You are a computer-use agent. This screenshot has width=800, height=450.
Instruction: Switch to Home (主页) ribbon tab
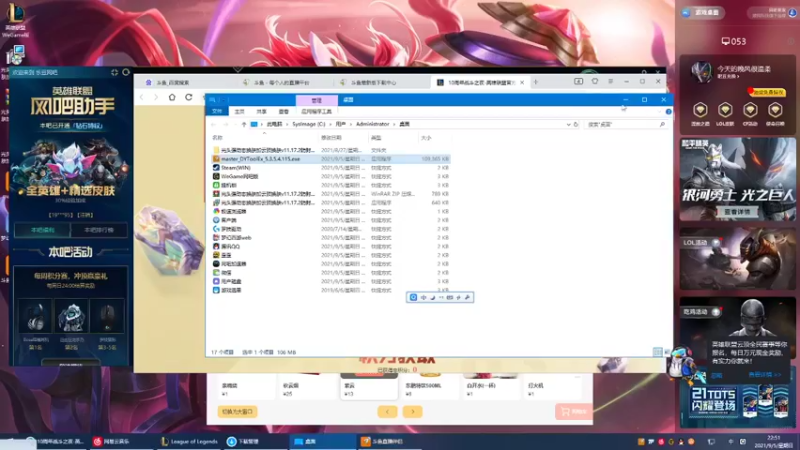(239, 111)
